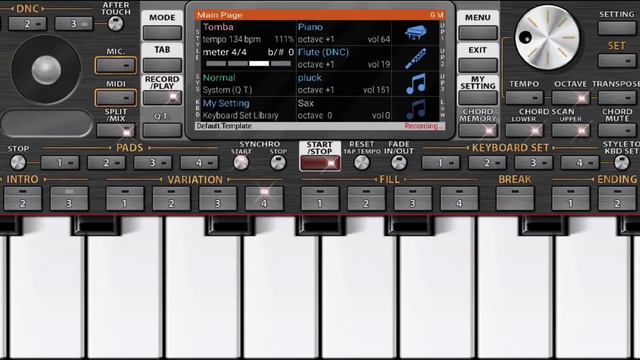Viewport: 640px width, 360px height.
Task: Trigger the Break button
Action: [515, 198]
